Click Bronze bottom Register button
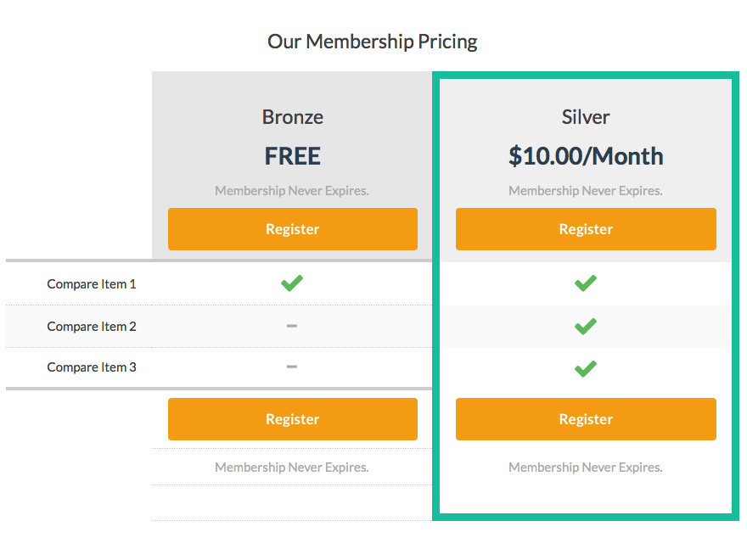This screenshot has width=747, height=560. 293,419
